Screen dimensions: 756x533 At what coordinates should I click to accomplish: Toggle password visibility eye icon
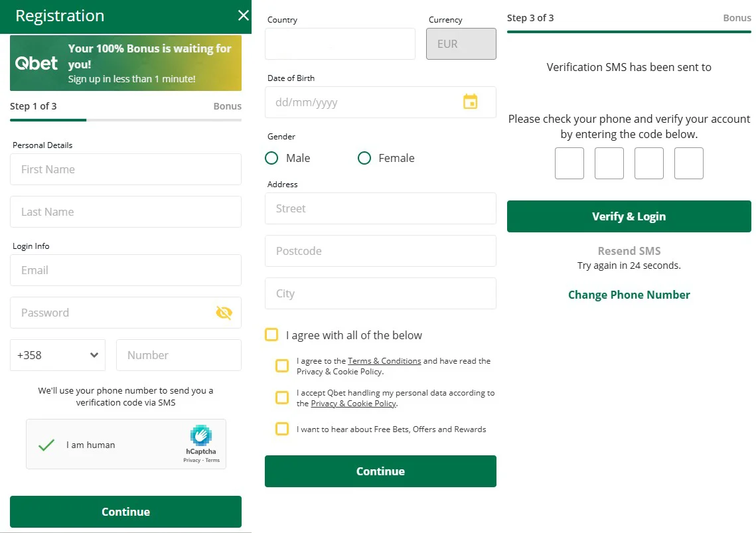(224, 313)
